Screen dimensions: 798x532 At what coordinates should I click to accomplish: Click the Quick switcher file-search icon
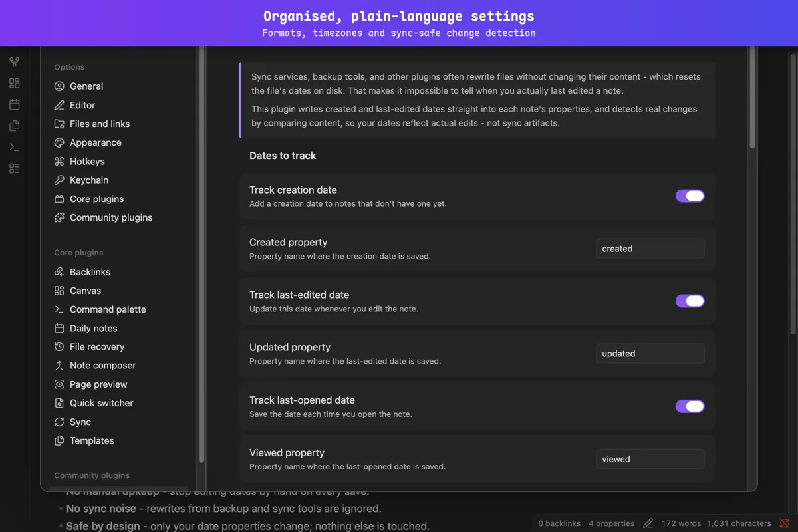pos(59,403)
